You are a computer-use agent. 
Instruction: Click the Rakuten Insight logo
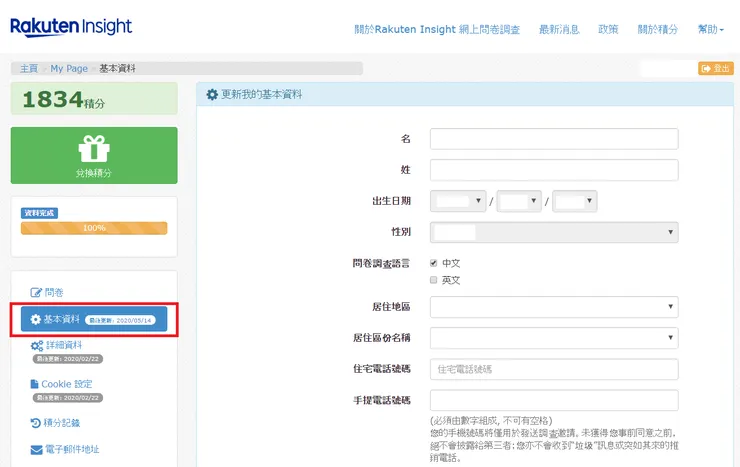tap(71, 27)
